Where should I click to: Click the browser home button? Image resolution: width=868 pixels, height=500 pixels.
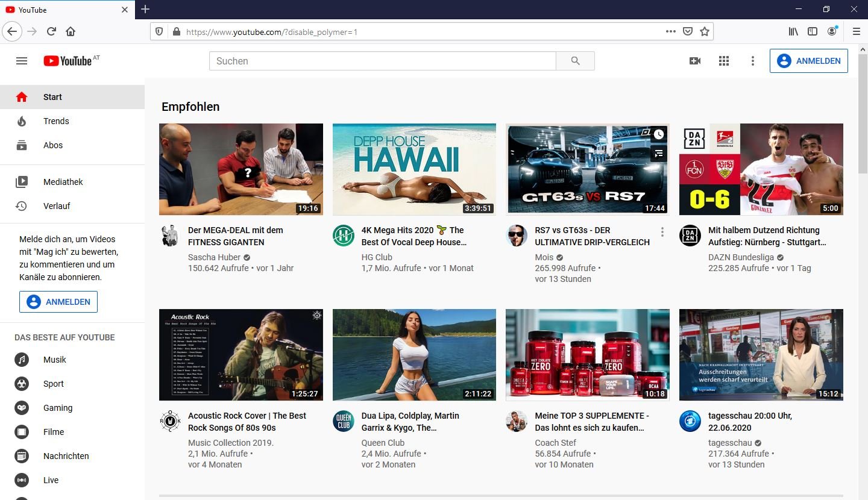(x=71, y=31)
